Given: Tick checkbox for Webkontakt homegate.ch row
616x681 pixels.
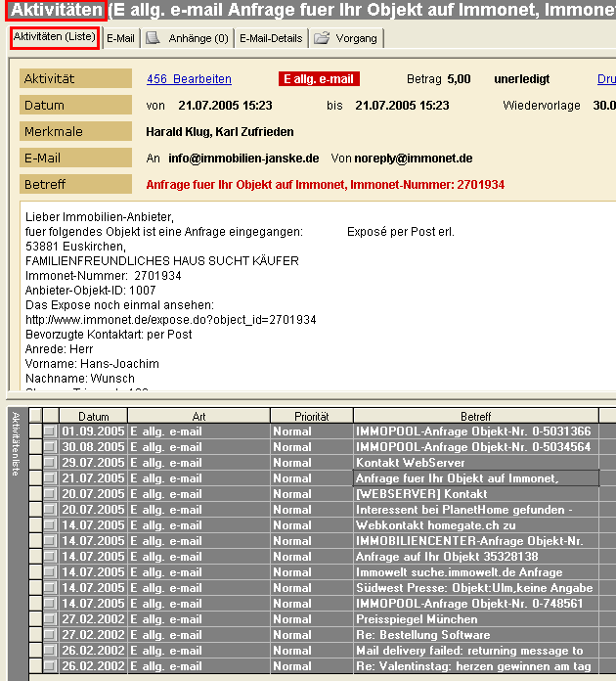Looking at the screenshot, I should point(50,525).
